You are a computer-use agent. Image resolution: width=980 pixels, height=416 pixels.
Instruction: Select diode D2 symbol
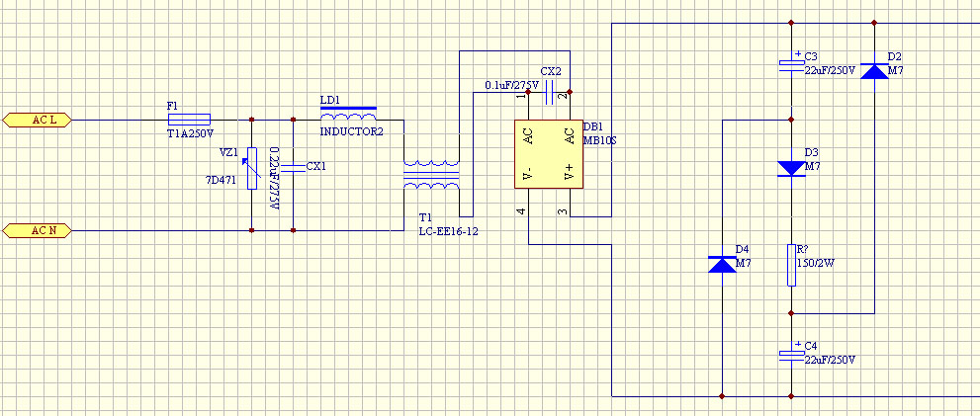pos(874,70)
